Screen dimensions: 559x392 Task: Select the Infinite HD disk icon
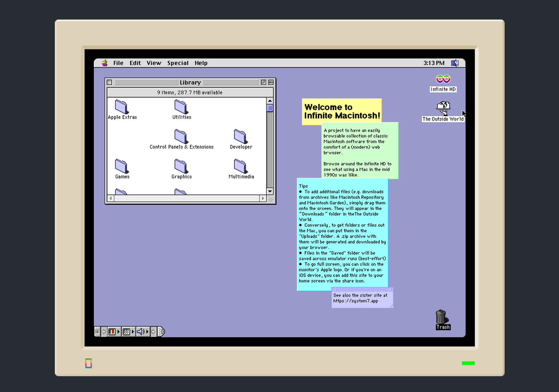[443, 83]
